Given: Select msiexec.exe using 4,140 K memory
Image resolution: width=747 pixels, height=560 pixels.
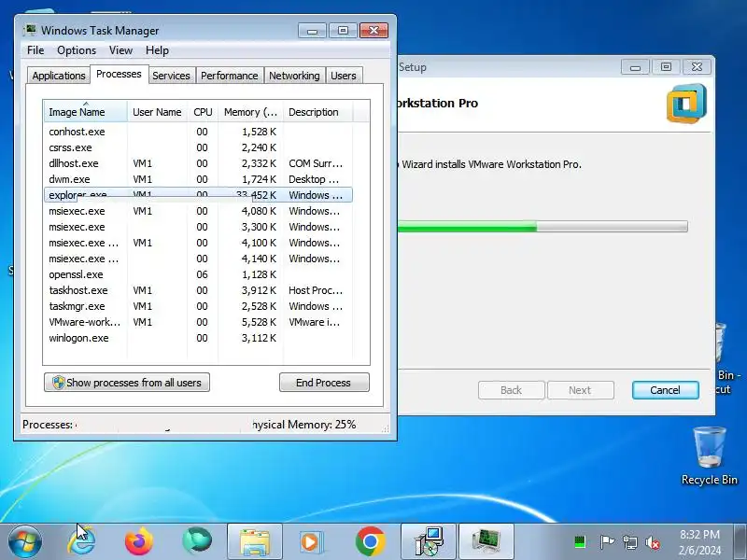Looking at the screenshot, I should tap(199, 259).
